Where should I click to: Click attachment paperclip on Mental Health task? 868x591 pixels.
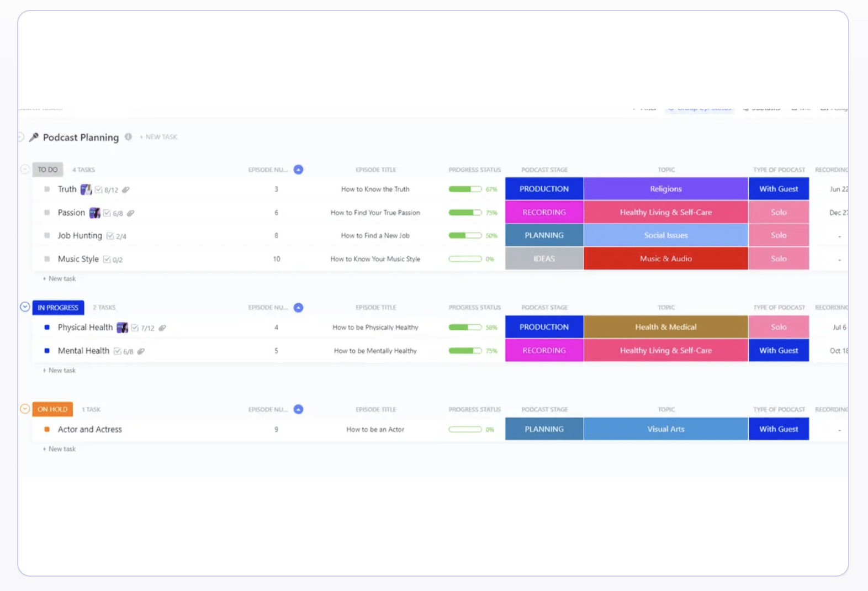tap(141, 351)
